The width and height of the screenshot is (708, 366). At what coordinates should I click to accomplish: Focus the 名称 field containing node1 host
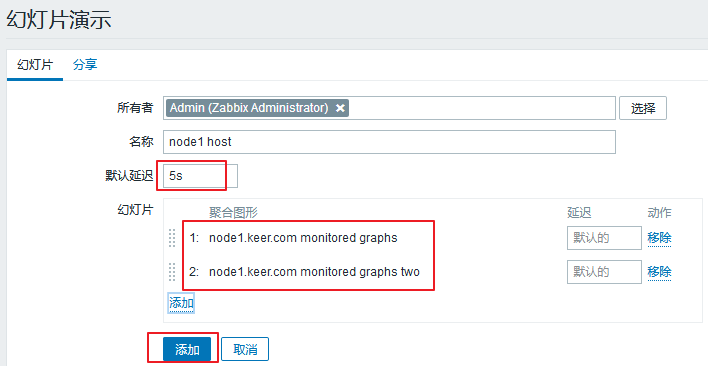point(389,142)
